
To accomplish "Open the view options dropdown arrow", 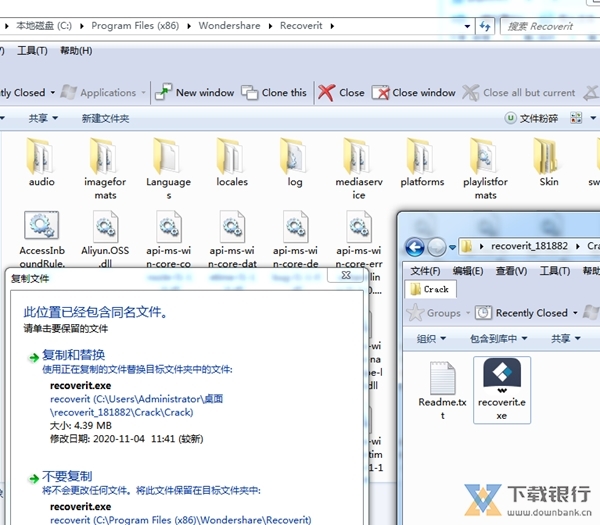I will [593, 118].
